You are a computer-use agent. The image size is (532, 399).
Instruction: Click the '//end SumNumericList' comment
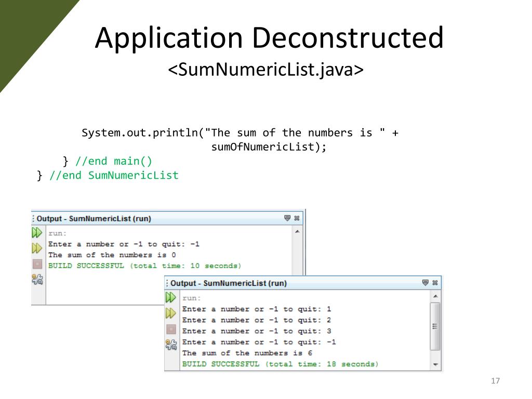click(114, 176)
